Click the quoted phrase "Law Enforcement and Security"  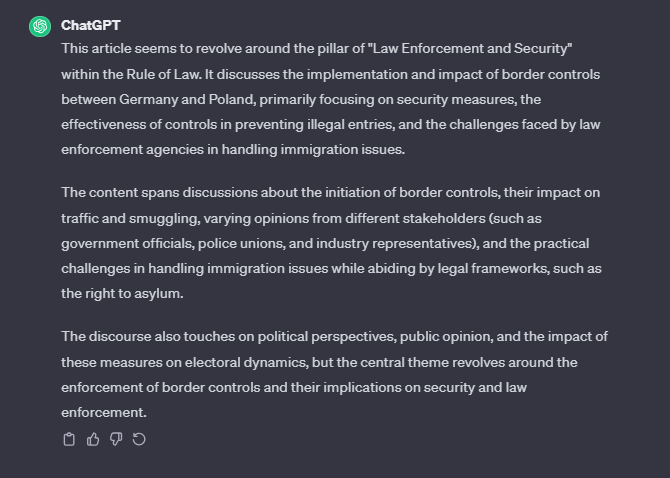470,48
